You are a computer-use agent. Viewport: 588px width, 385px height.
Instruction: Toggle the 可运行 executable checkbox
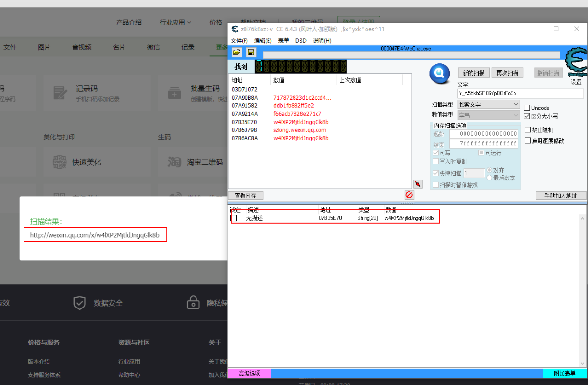point(481,153)
